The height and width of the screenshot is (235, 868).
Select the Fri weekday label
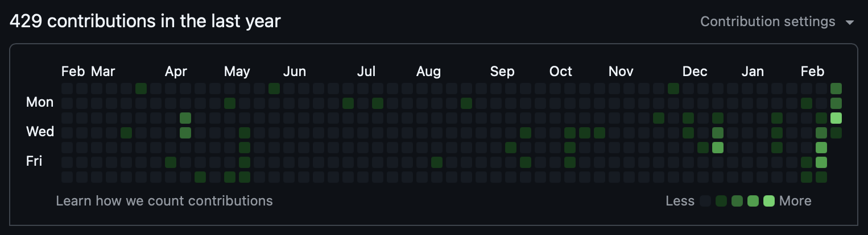34,162
